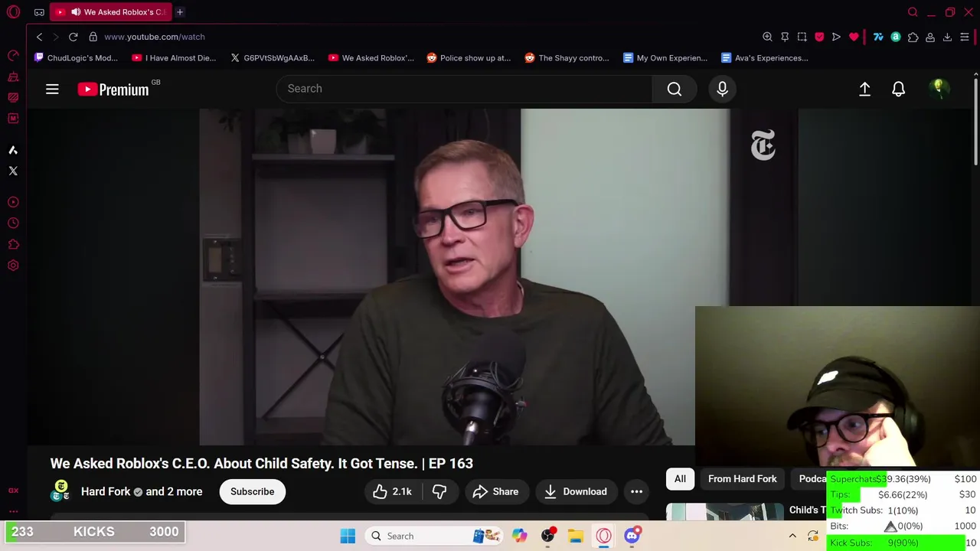Go back to the previous page

tap(40, 37)
